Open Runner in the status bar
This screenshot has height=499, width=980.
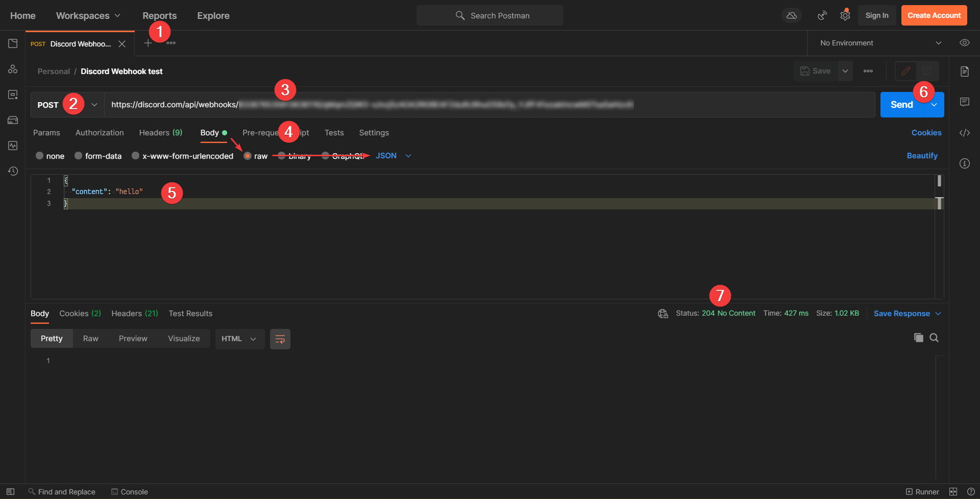pos(922,492)
